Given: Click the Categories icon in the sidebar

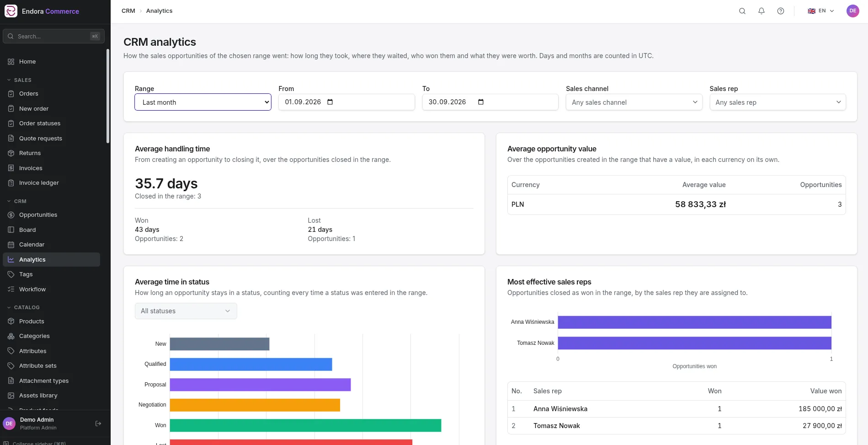Looking at the screenshot, I should [x=11, y=336].
